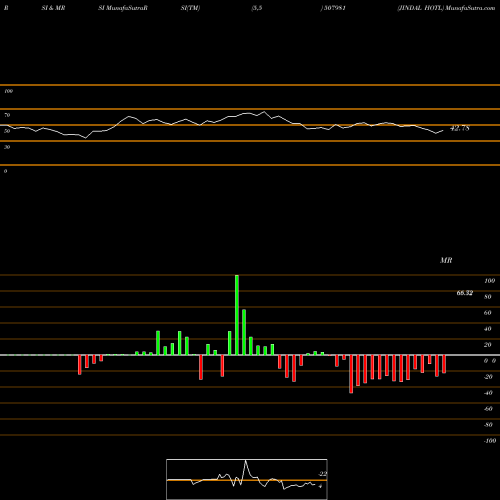Click the RSI 30 axis label
This screenshot has width=500, height=500.
[7, 147]
